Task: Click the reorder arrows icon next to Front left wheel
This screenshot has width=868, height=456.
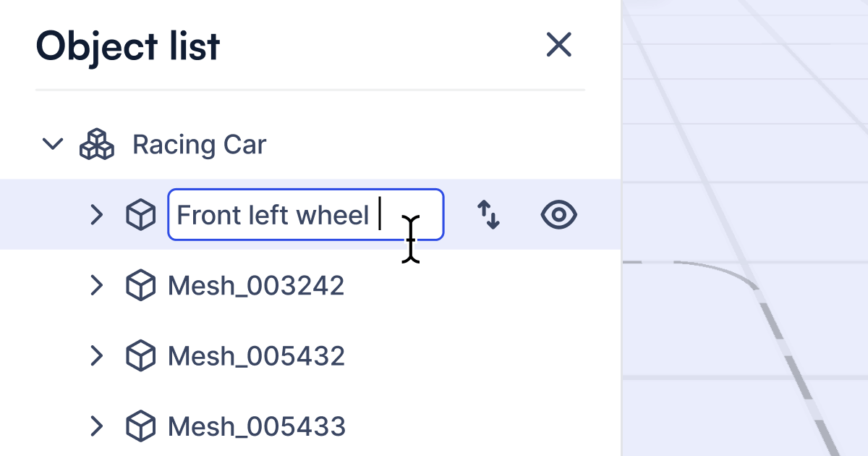Action: coord(488,214)
